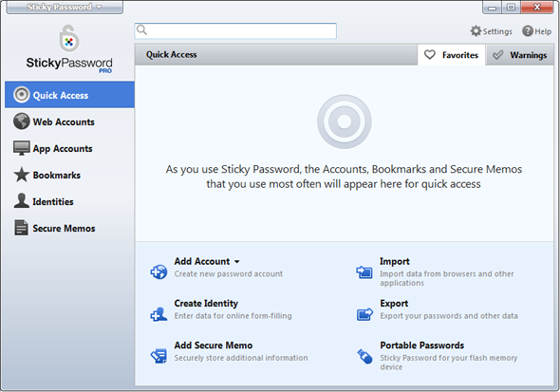Click Export
The height and width of the screenshot is (392, 560).
(394, 303)
